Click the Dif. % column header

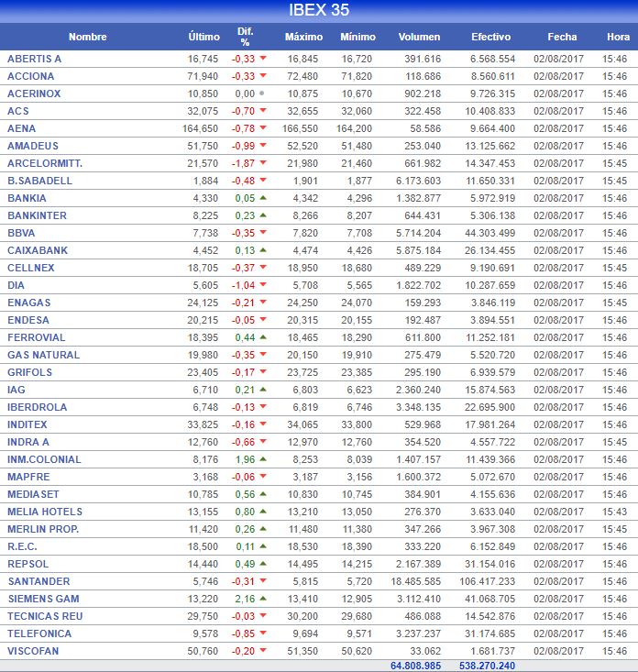pos(245,37)
